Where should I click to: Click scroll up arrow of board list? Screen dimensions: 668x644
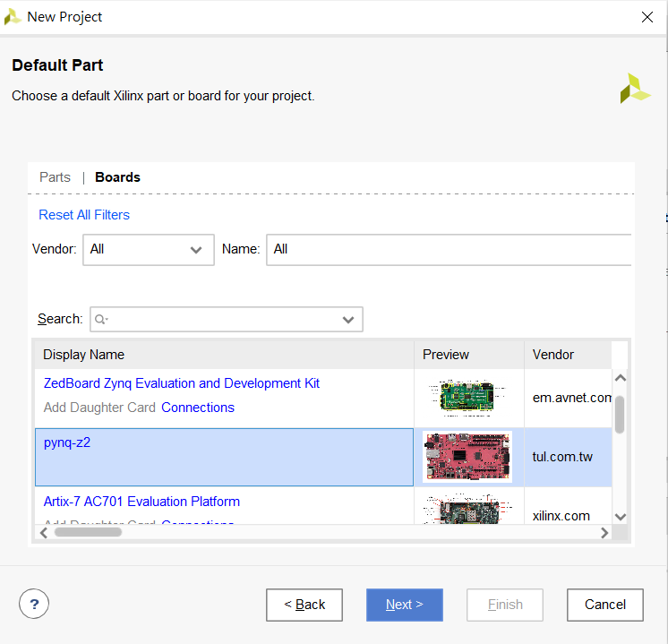tap(621, 378)
